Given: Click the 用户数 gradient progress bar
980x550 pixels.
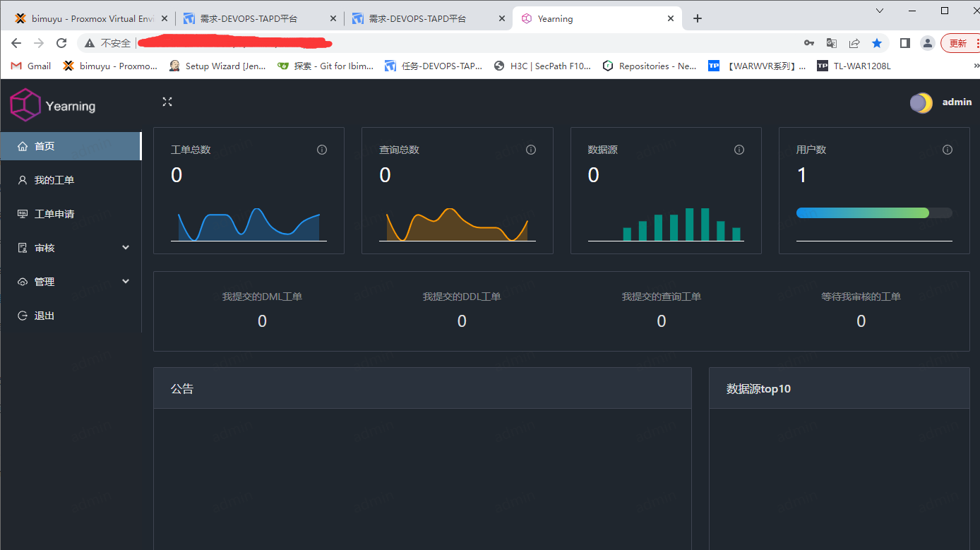Looking at the screenshot, I should [874, 213].
